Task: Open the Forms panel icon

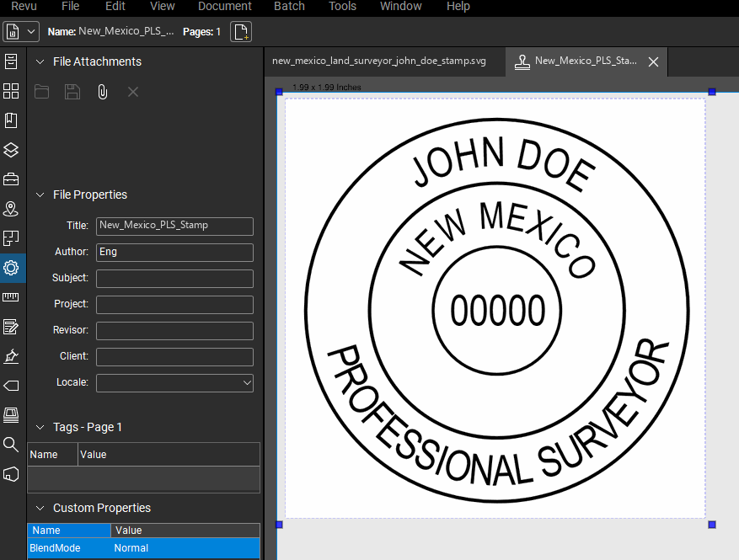Action: (x=11, y=327)
